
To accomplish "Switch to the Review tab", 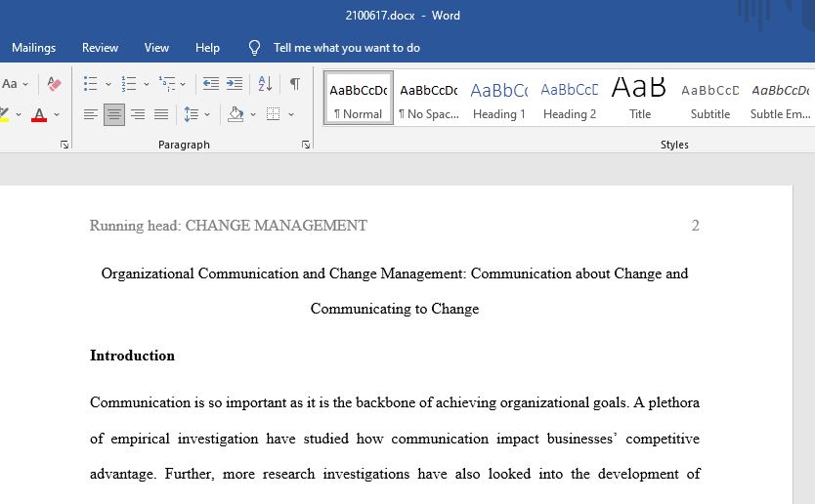I will point(100,48).
